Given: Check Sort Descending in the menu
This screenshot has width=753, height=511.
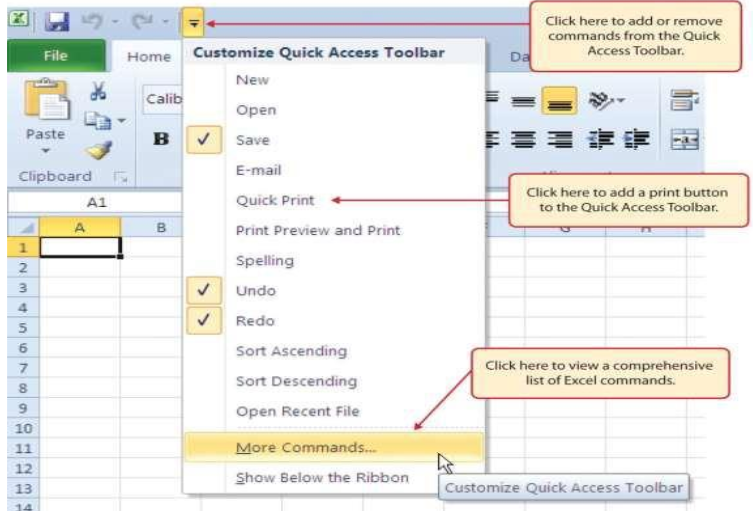Looking at the screenshot, I should 334,381.
